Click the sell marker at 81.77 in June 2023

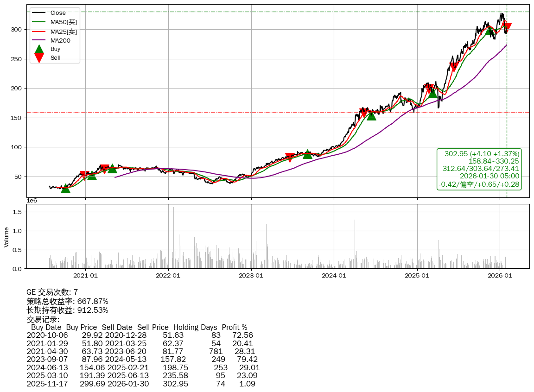(x=290, y=158)
